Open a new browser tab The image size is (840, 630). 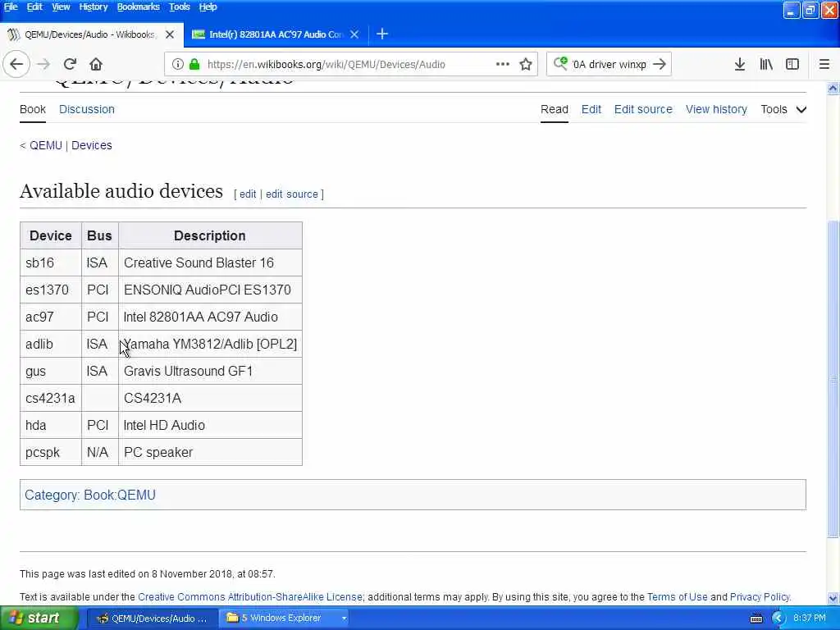[x=382, y=34]
